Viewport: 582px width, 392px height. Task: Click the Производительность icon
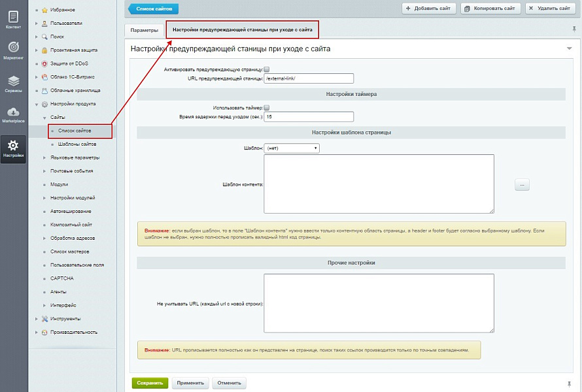(x=44, y=333)
